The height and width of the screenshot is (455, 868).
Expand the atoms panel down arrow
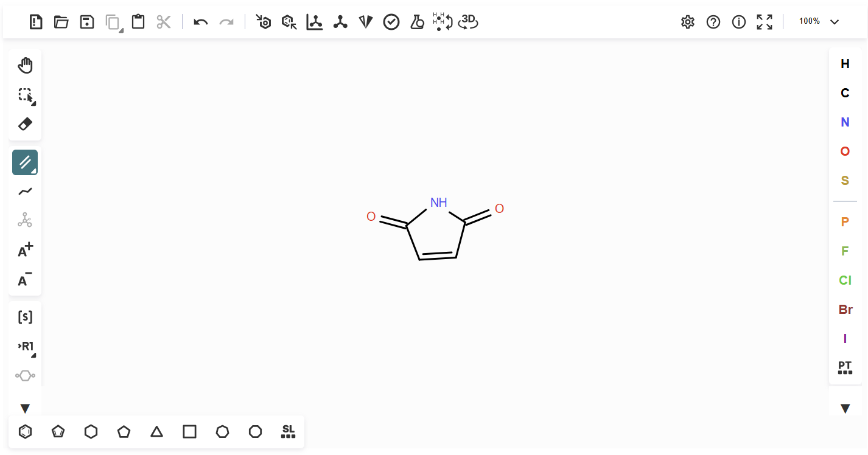(845, 408)
